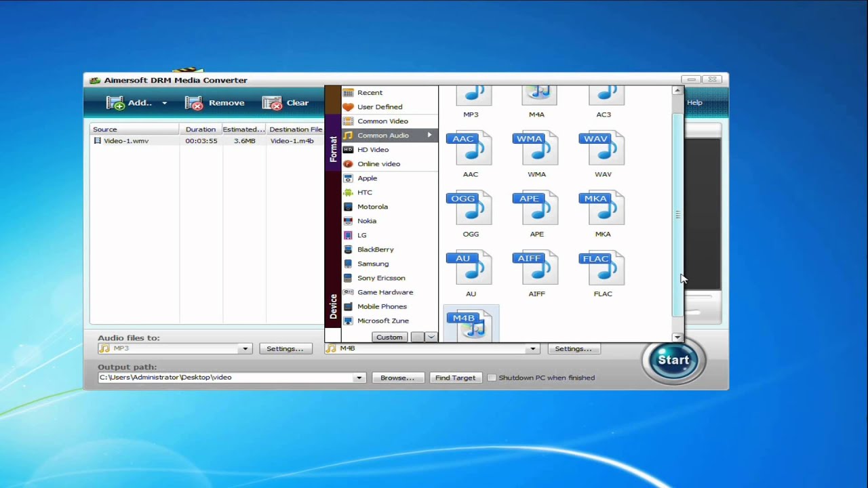Pick the WAV audio format icon
Viewport: 868px width, 488px height.
coord(602,149)
